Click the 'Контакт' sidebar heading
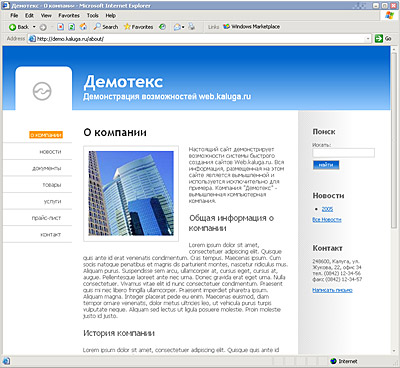The width and height of the screenshot is (400, 368). [327, 248]
